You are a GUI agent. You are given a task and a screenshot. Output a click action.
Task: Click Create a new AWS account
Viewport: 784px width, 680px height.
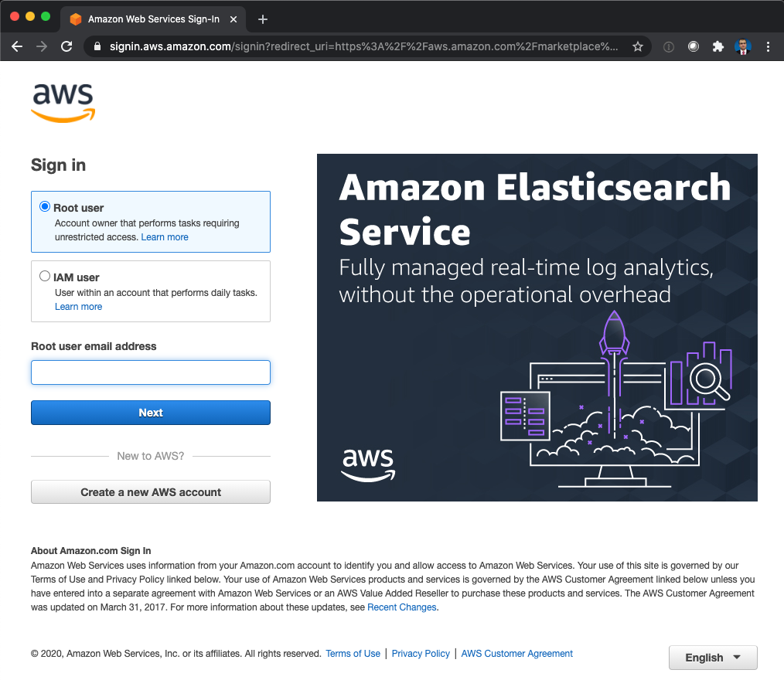coord(151,492)
